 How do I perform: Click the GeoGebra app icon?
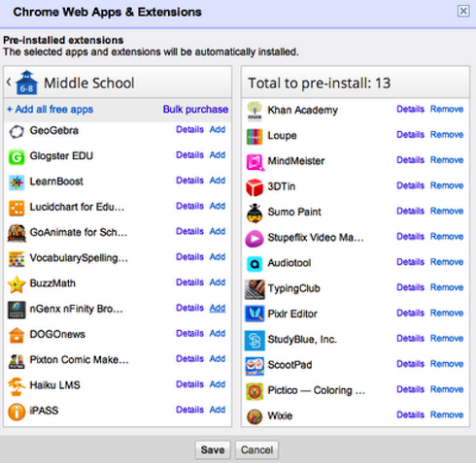point(17,132)
